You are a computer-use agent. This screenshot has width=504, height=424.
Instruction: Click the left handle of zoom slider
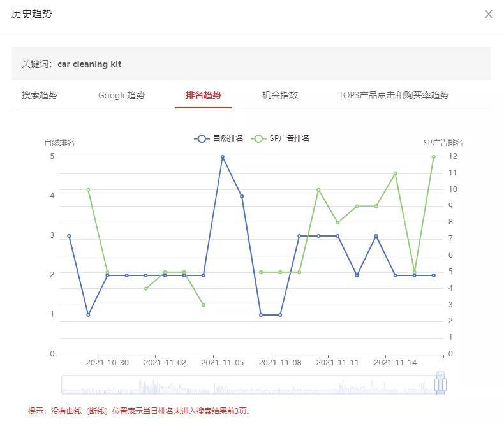436,384
